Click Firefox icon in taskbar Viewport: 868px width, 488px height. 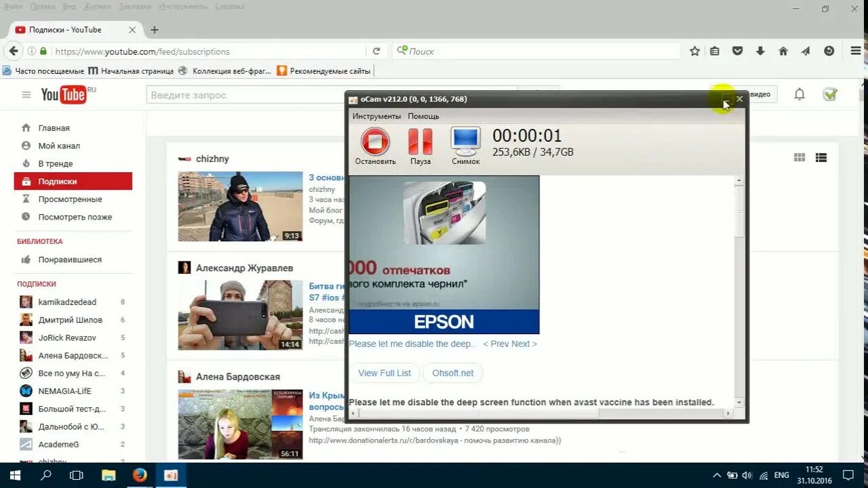(x=140, y=475)
